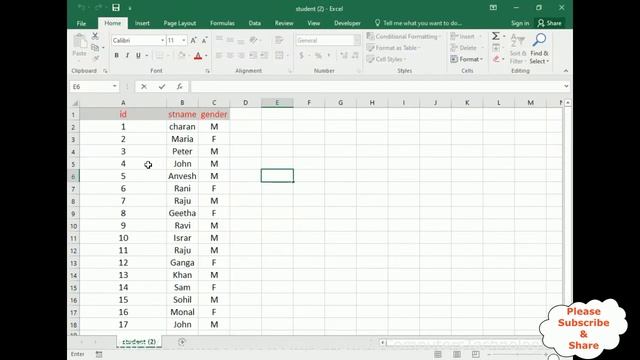The width and height of the screenshot is (640, 360).
Task: Expand the formula bar with its chevron
Action: point(566,86)
